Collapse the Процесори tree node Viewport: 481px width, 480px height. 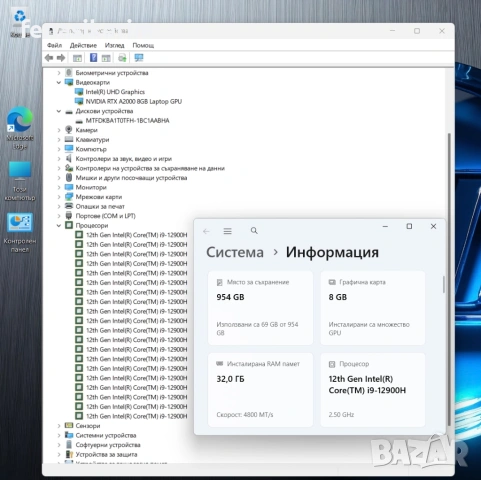point(59,226)
